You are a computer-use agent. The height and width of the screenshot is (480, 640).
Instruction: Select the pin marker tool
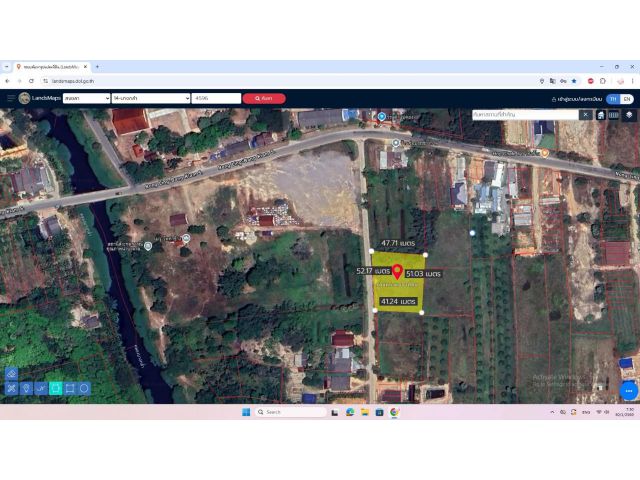(26, 388)
